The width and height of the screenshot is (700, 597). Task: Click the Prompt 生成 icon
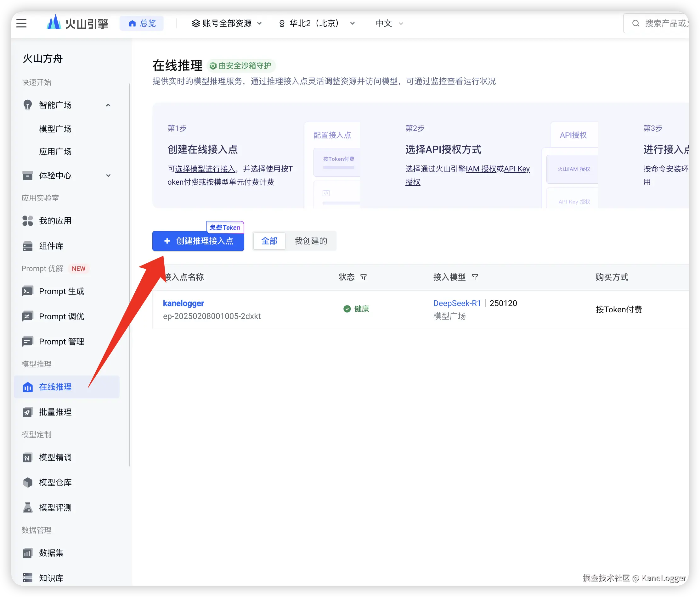click(x=28, y=291)
